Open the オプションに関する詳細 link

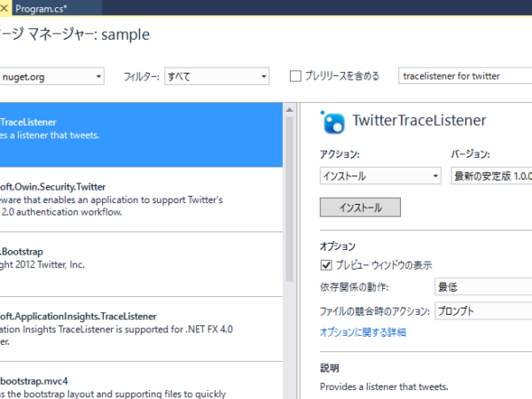coord(363,332)
